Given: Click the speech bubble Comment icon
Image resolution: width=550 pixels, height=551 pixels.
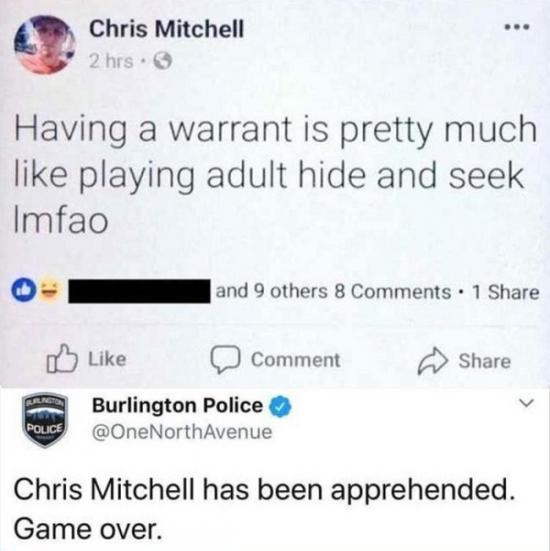Looking at the screenshot, I should coord(225,359).
